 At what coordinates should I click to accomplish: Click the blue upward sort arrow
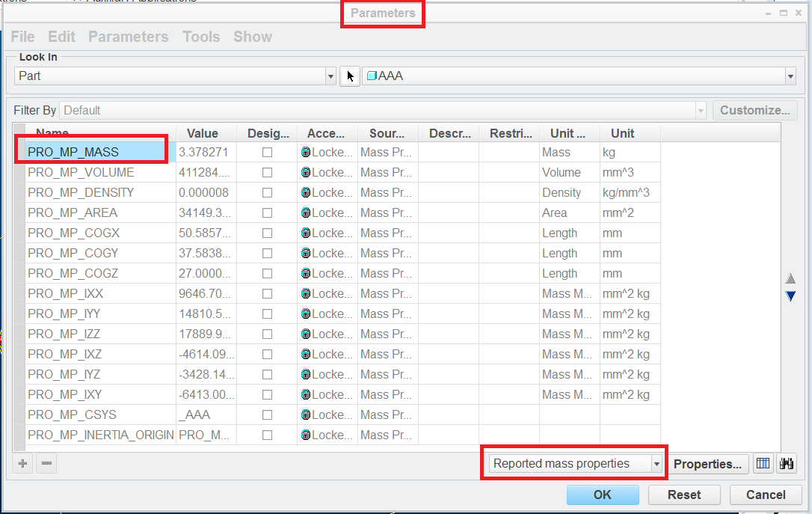791,278
